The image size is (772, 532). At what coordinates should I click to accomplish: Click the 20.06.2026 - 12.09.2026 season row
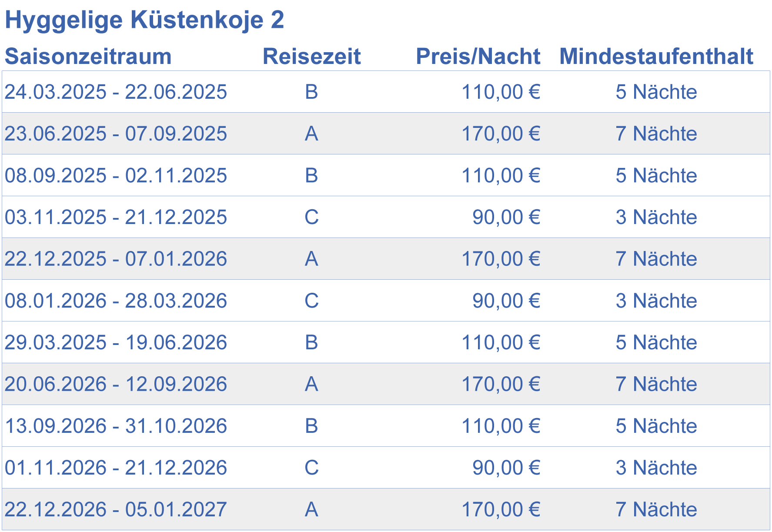point(386,384)
